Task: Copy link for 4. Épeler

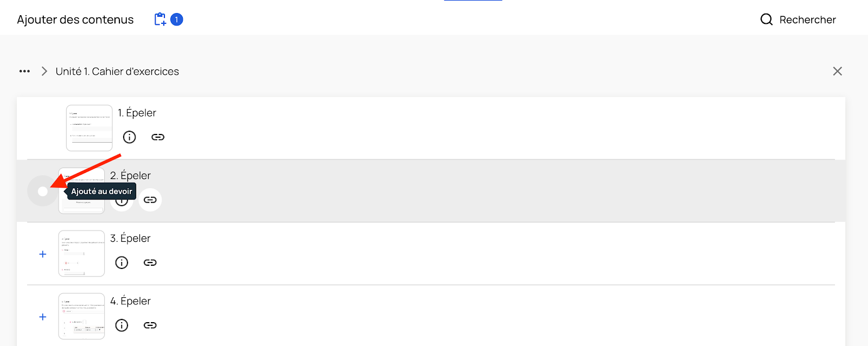Action: click(150, 325)
